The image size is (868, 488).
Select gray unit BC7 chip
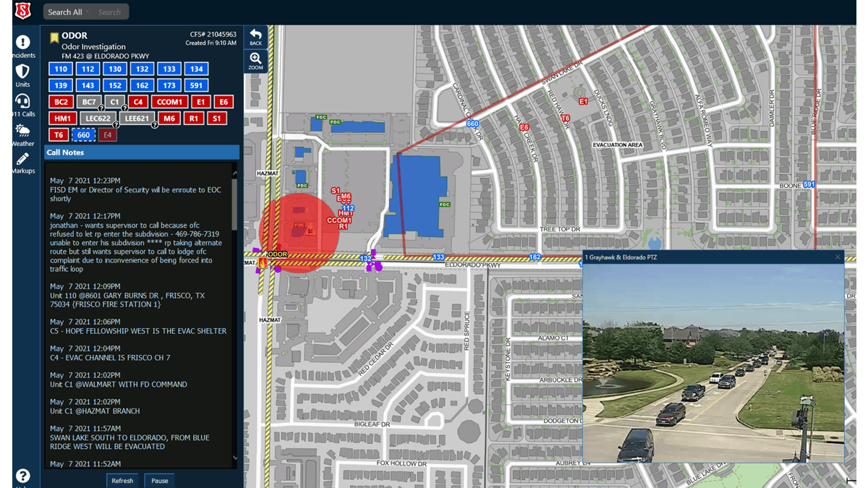[x=89, y=102]
